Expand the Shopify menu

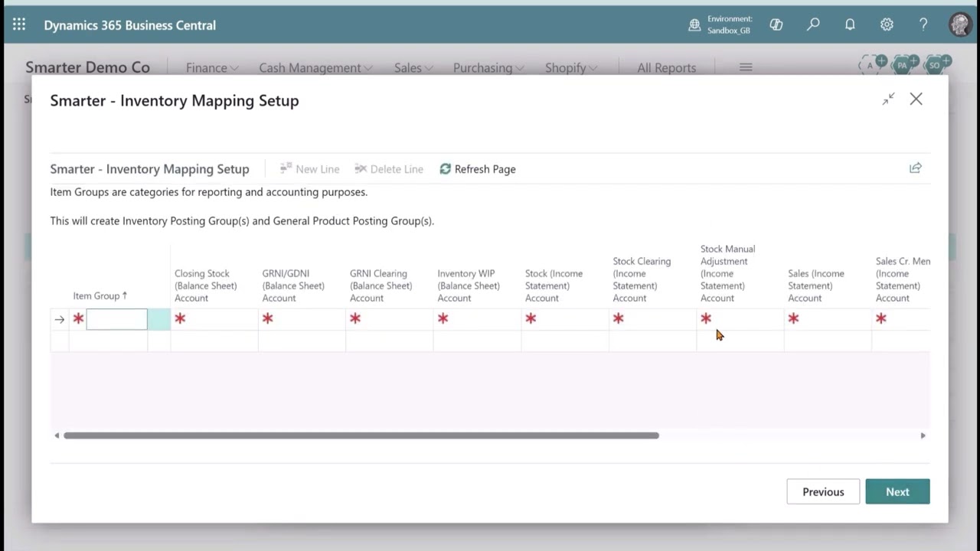(571, 67)
